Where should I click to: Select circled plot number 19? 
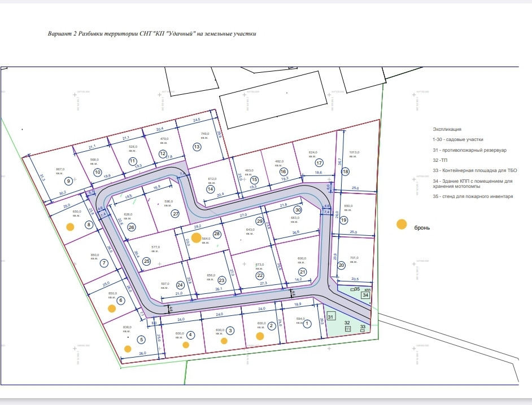click(x=343, y=221)
